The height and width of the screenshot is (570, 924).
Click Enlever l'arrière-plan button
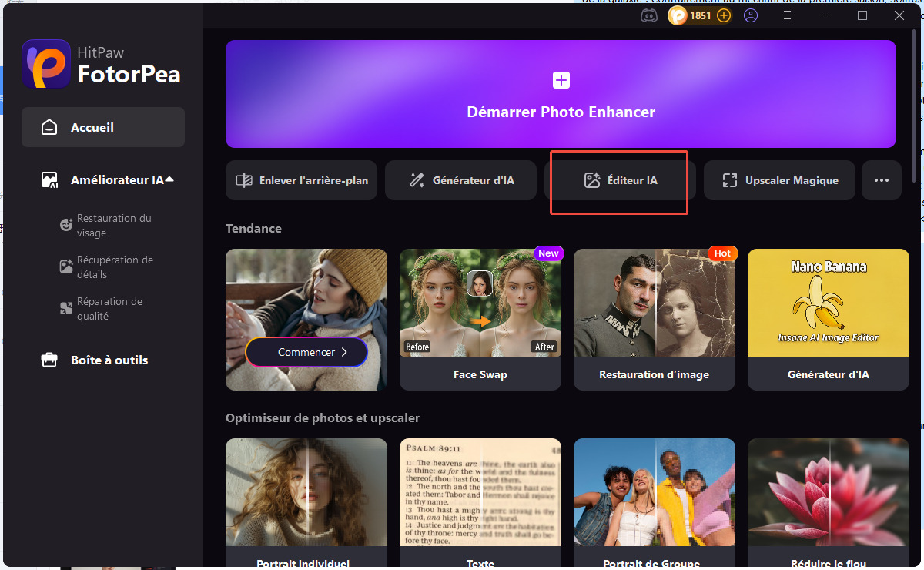click(302, 180)
